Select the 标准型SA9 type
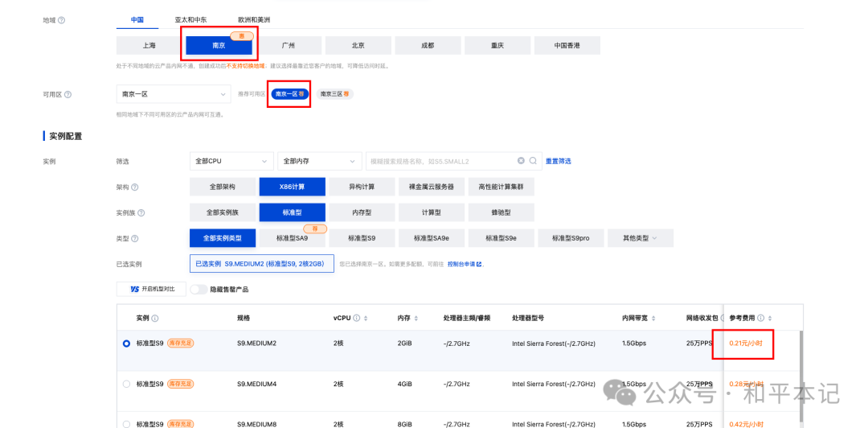The width and height of the screenshot is (868, 428). pyautogui.click(x=293, y=238)
